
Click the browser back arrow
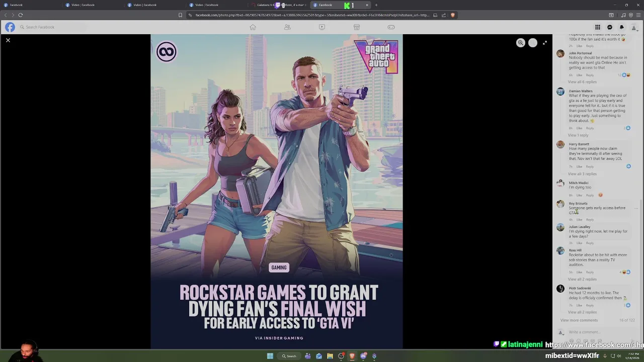coord(6,15)
